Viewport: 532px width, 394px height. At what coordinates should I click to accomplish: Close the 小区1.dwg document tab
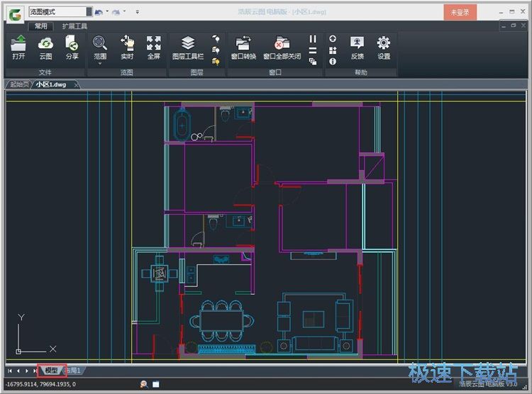point(77,84)
